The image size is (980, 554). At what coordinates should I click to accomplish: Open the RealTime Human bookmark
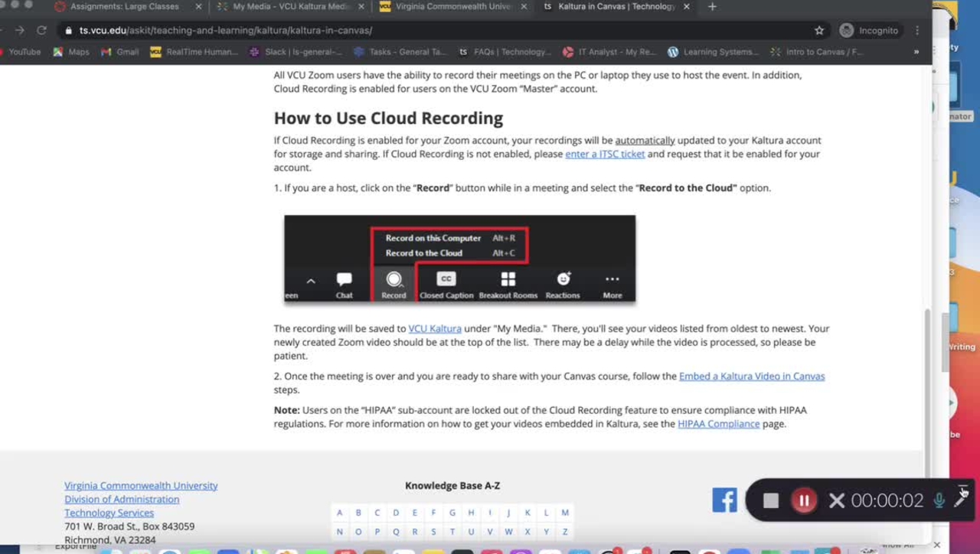pos(194,52)
